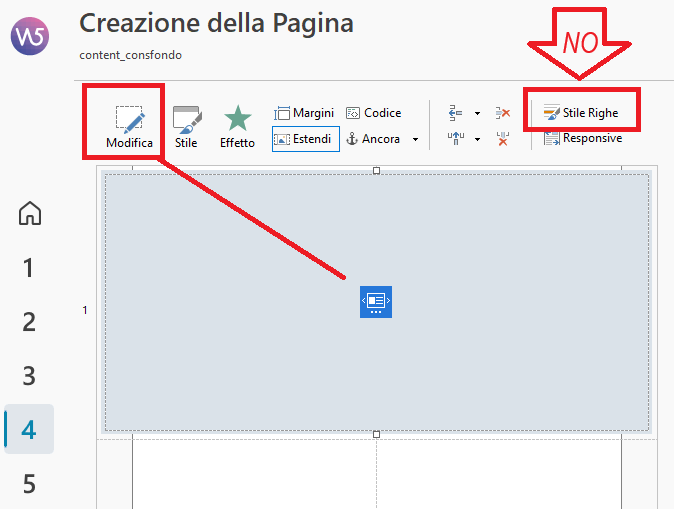Go to step 5 in sidebar
The height and width of the screenshot is (510, 674).
pyautogui.click(x=29, y=483)
